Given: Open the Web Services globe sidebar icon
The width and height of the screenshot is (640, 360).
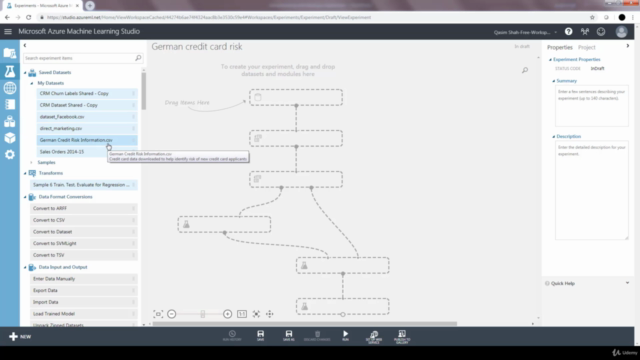Looking at the screenshot, I should pyautogui.click(x=10, y=88).
